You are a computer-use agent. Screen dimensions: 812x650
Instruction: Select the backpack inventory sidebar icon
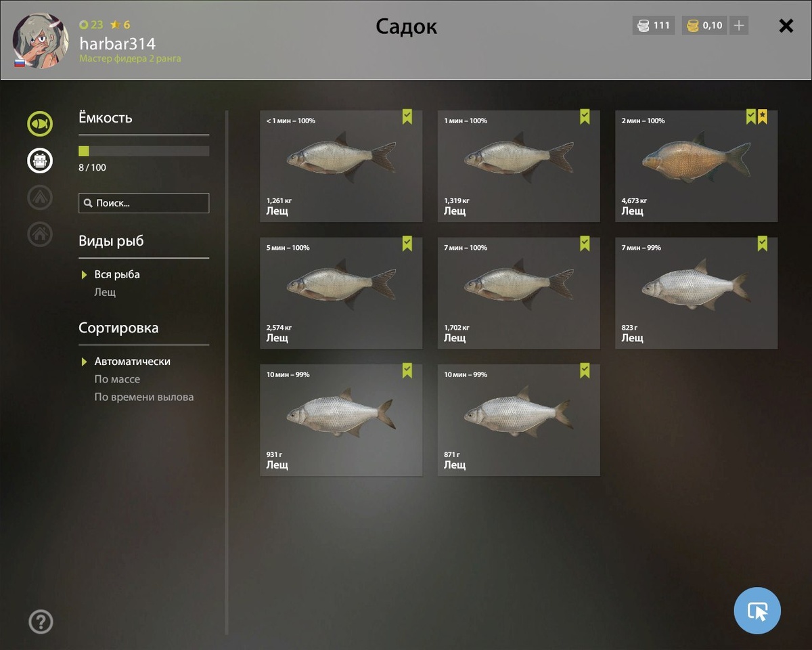pos(40,160)
